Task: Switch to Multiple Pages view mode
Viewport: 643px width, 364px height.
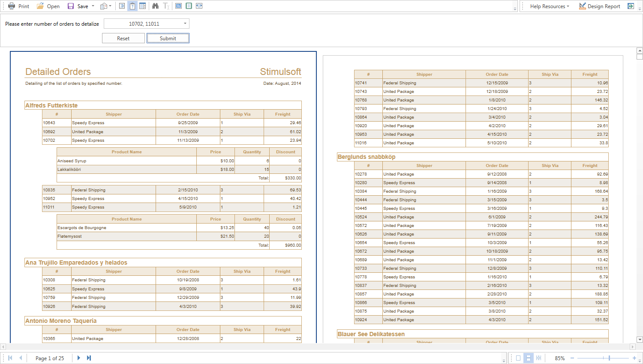Action: (x=539, y=358)
